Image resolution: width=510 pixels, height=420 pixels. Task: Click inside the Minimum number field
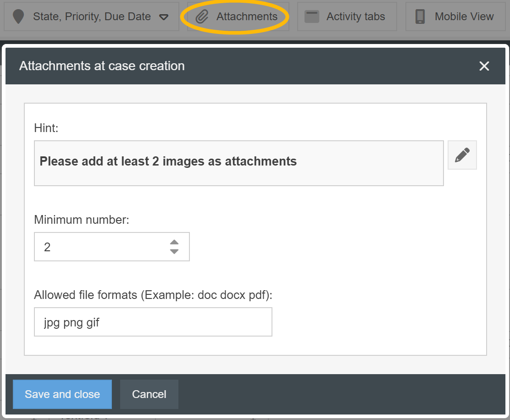click(x=101, y=247)
